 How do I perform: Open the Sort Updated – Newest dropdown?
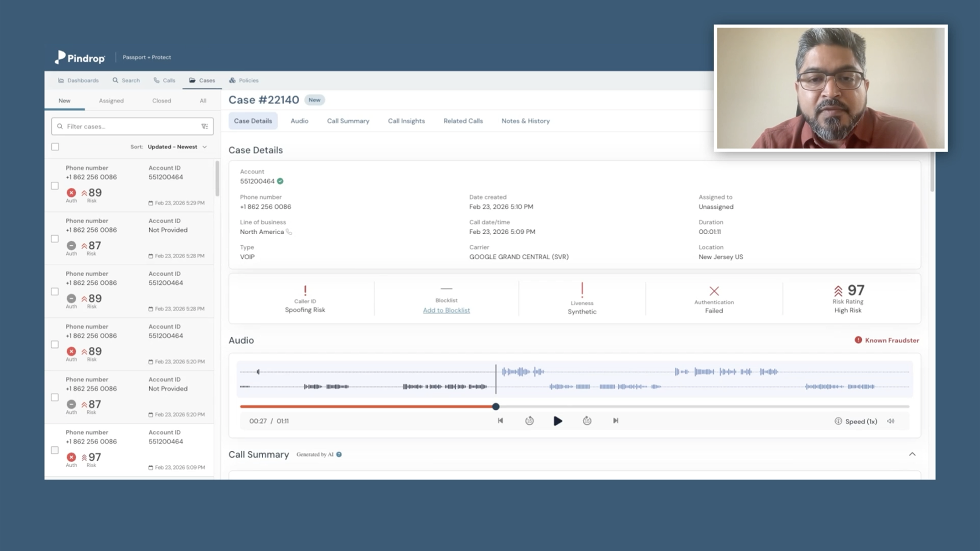[177, 147]
